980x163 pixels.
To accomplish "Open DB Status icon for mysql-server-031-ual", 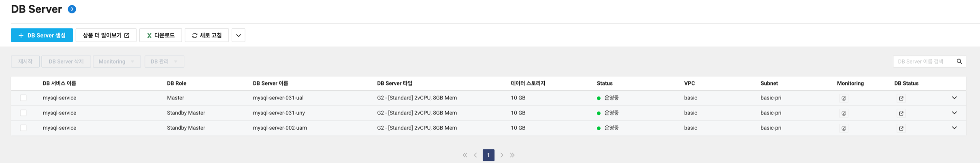I will pos(901,98).
